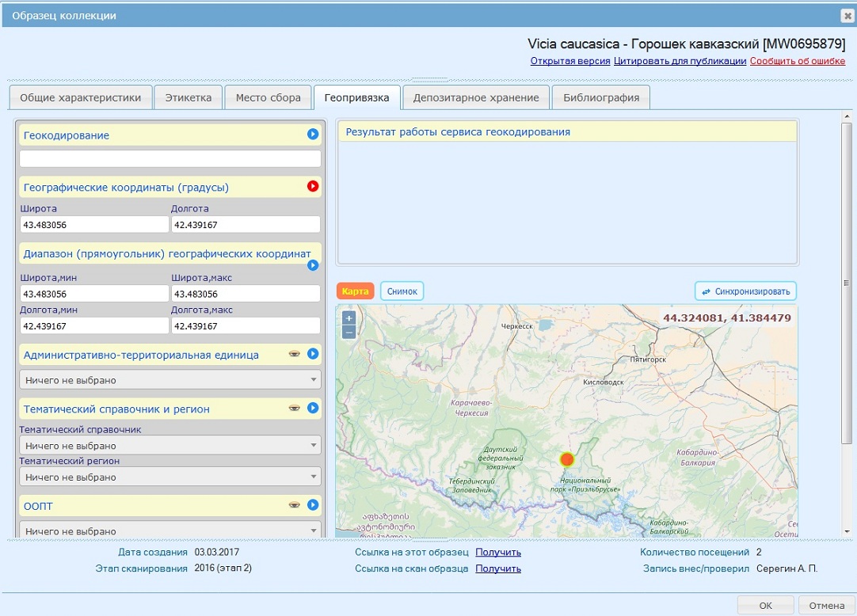This screenshot has height=616, width=857.
Task: Toggle eye icon for Тематический справочник и регион
Action: coord(294,409)
